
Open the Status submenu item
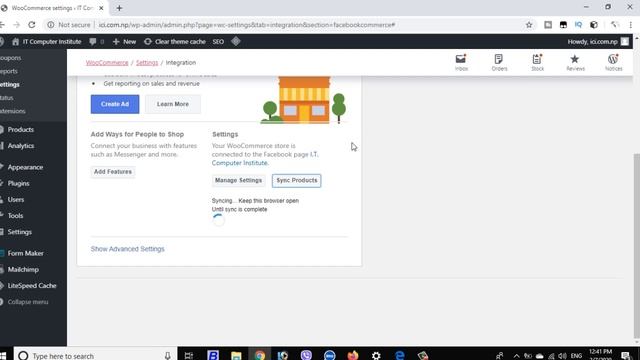point(7,98)
